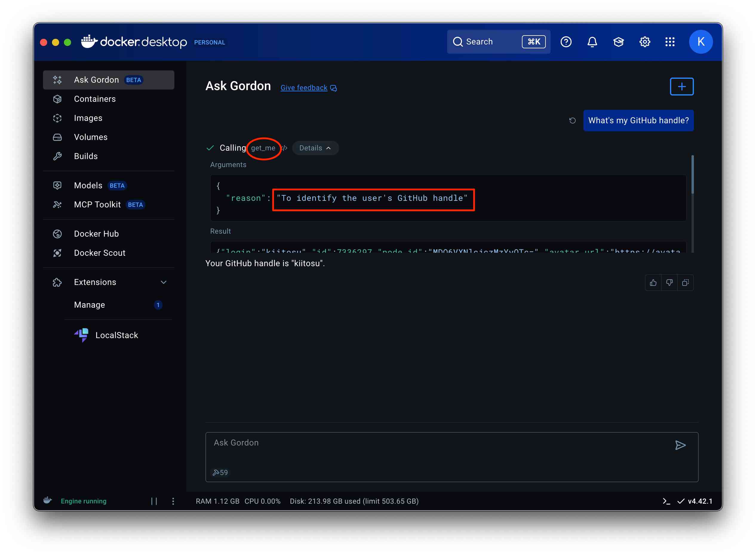This screenshot has height=555, width=756.
Task: Click the Give feedback link
Action: click(x=304, y=88)
